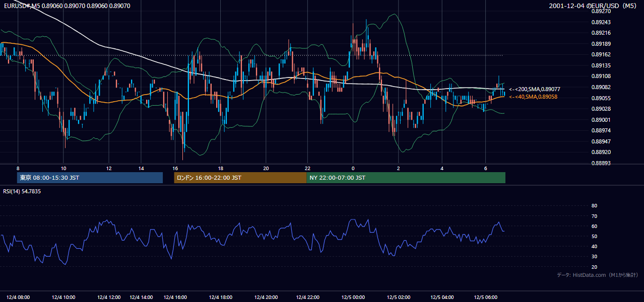This screenshot has width=644, height=302.
Task: Click price axis value 0.89028
Action: pos(601,109)
